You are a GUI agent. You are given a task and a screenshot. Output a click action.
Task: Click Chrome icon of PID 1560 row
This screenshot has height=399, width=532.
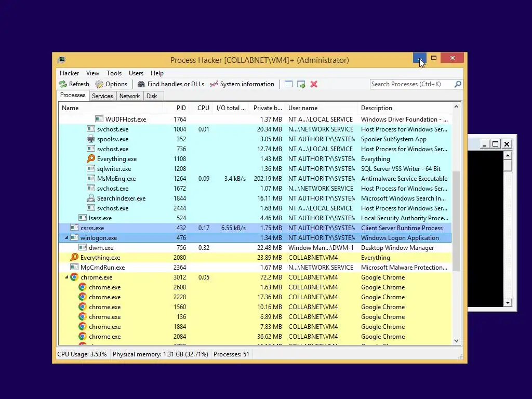coord(83,307)
